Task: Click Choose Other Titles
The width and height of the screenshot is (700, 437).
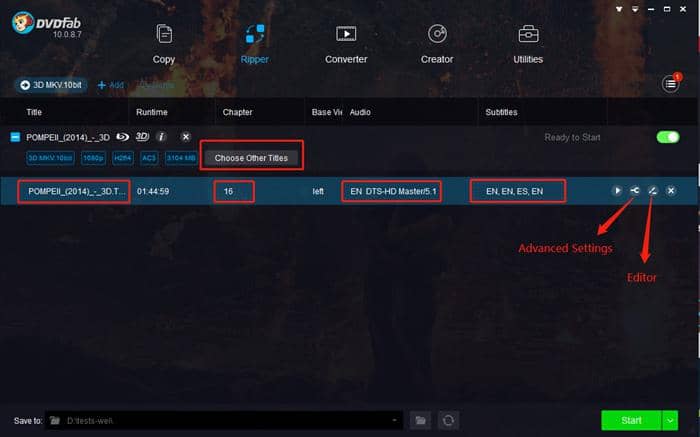Action: click(251, 158)
